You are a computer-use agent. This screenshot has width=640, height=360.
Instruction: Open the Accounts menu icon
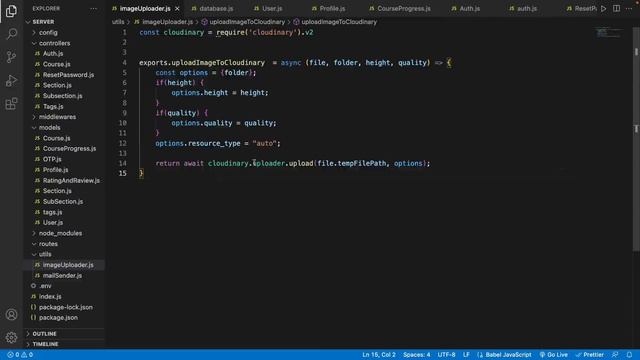click(x=11, y=315)
